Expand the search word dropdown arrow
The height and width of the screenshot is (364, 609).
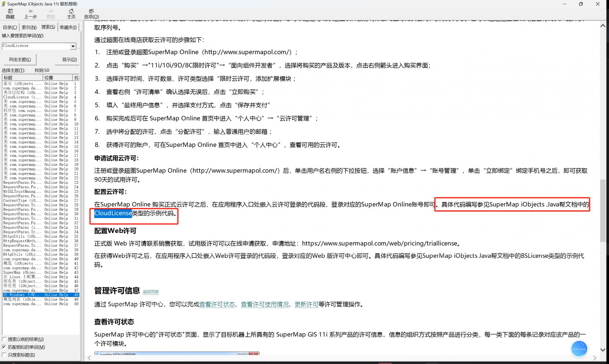coord(73,46)
